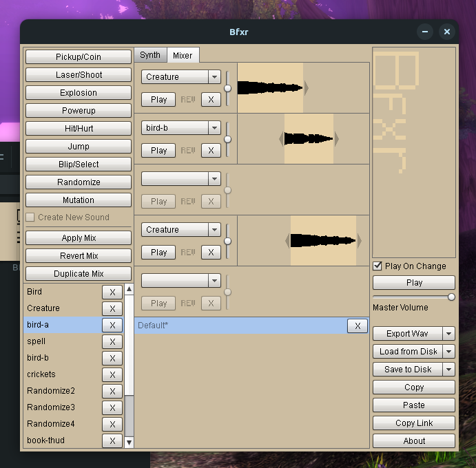Screen dimensions: 476x468
Task: Delete the book-thud sound entry
Action: [x=112, y=440]
